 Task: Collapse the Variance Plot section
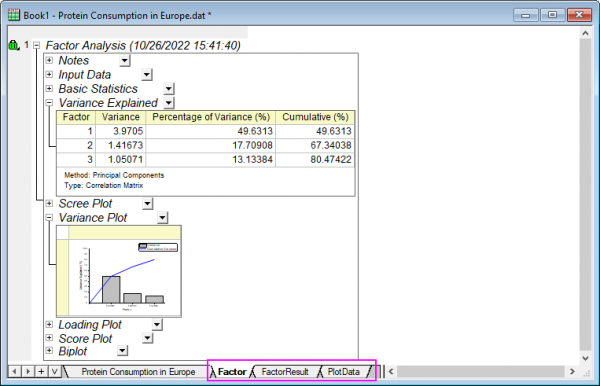(49, 217)
